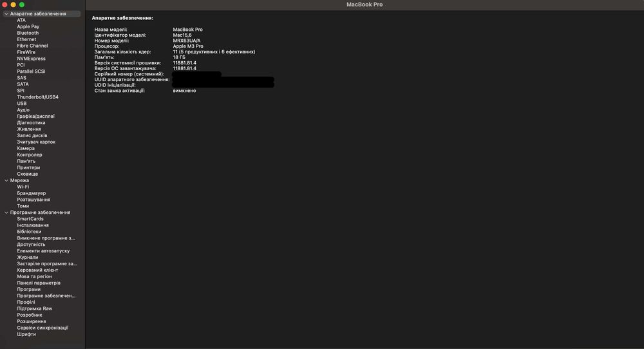Select Fibre Channel in the sidebar
644x349 pixels.
(x=32, y=46)
